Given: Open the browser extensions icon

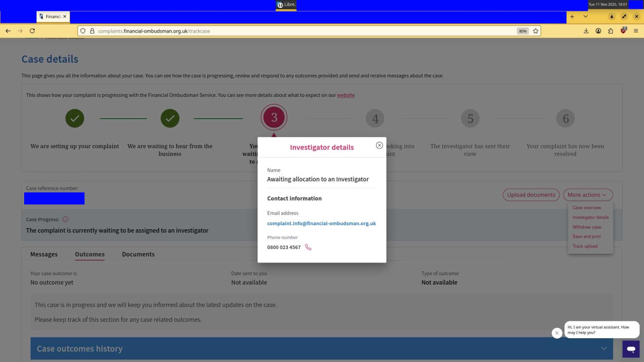Looking at the screenshot, I should (611, 31).
